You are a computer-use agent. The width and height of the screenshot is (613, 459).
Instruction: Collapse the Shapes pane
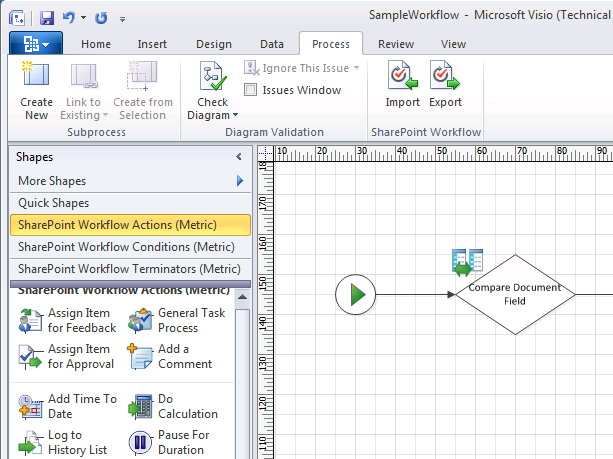(238, 157)
